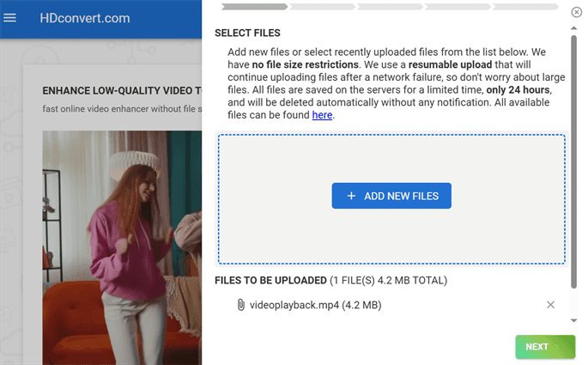Click the ENHANCE LOW-QUALITY VIDEO heading
Screen dimensions: 588x365
(122, 91)
